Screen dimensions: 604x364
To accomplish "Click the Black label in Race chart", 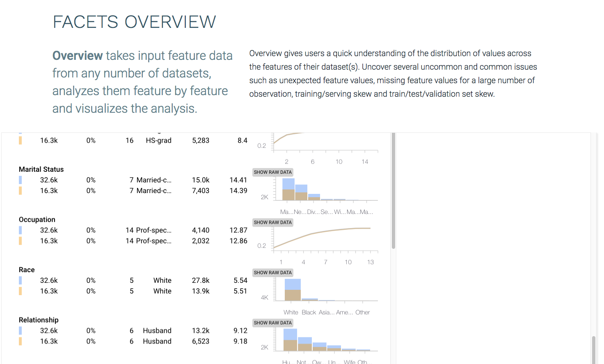I will pyautogui.click(x=309, y=312).
